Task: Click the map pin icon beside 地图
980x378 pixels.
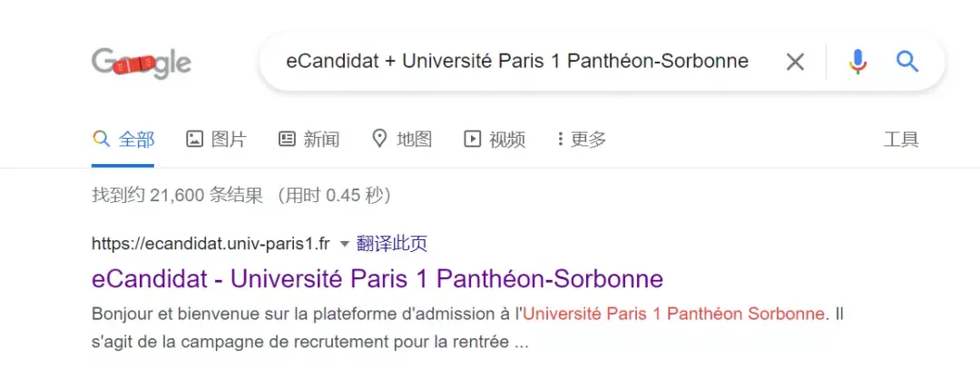Action: coord(380,139)
